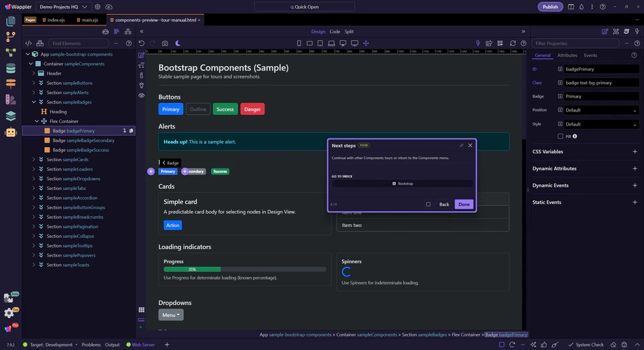Open the Position dropdown
The image size is (644, 350).
point(602,110)
